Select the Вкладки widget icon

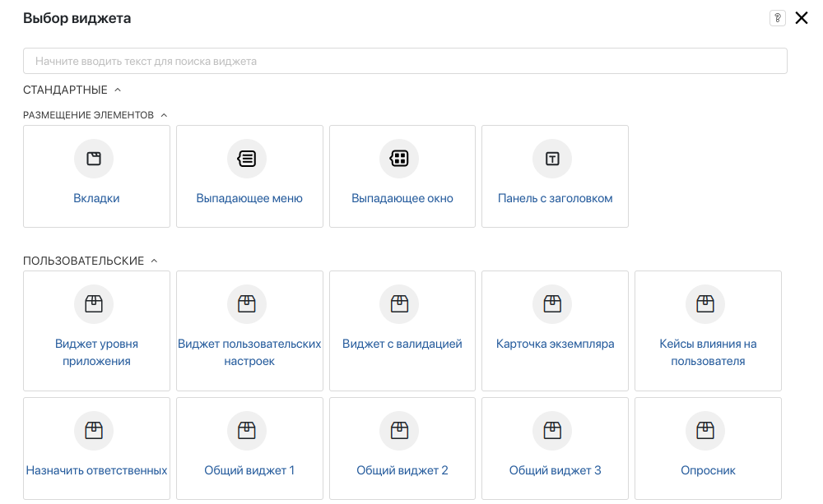pyautogui.click(x=94, y=159)
